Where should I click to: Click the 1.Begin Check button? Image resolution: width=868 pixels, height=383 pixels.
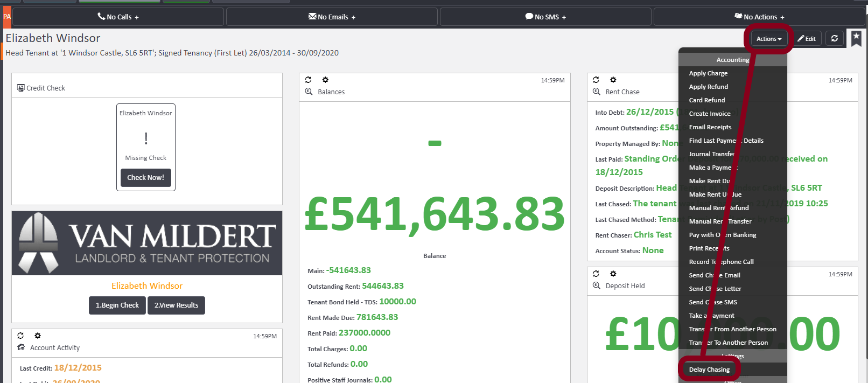coord(117,305)
